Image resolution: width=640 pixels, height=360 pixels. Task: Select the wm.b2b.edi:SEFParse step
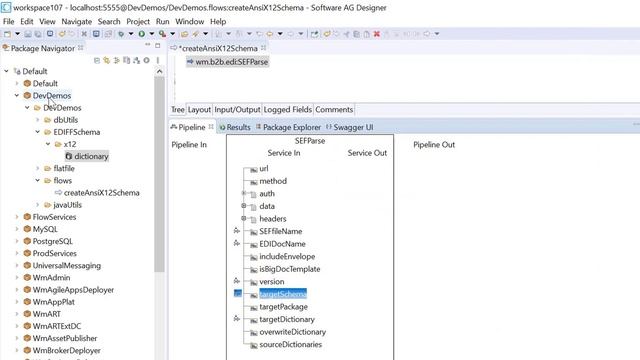coord(227,62)
